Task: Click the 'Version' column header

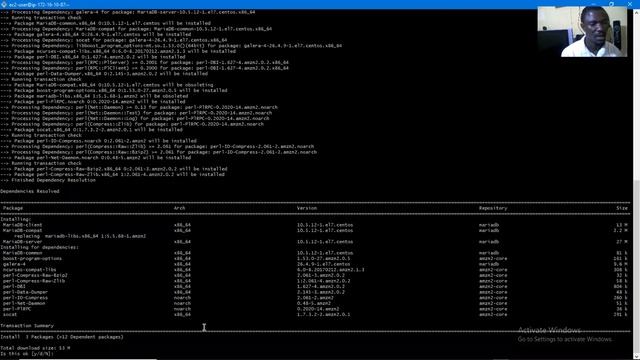Action: click(307, 208)
